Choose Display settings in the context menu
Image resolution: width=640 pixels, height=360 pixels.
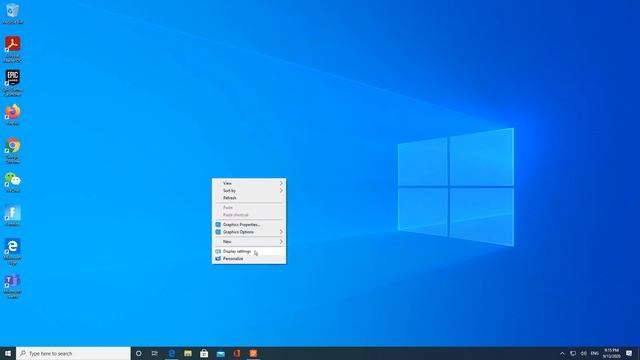point(249,251)
